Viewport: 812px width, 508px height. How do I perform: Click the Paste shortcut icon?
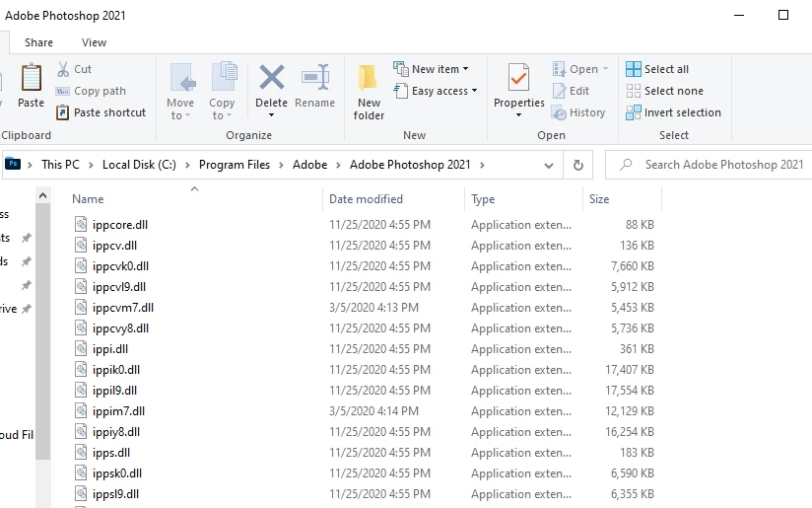(x=62, y=112)
